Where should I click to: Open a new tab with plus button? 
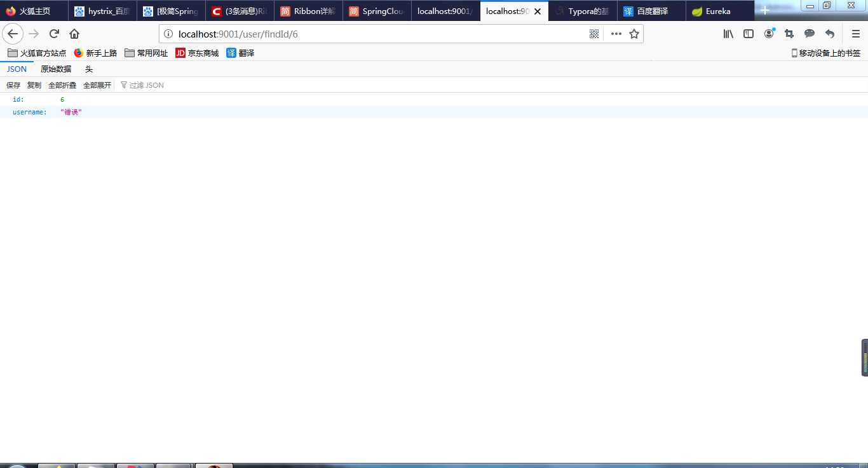(x=765, y=11)
